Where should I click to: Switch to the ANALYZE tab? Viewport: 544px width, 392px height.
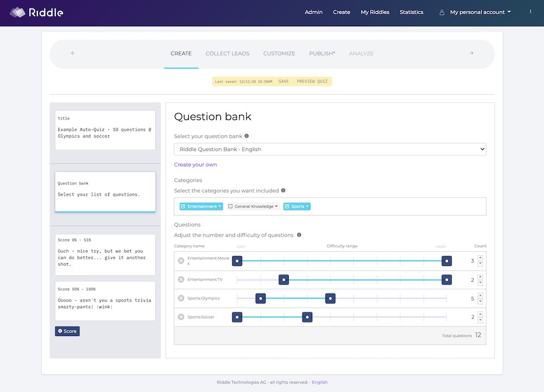(x=361, y=53)
